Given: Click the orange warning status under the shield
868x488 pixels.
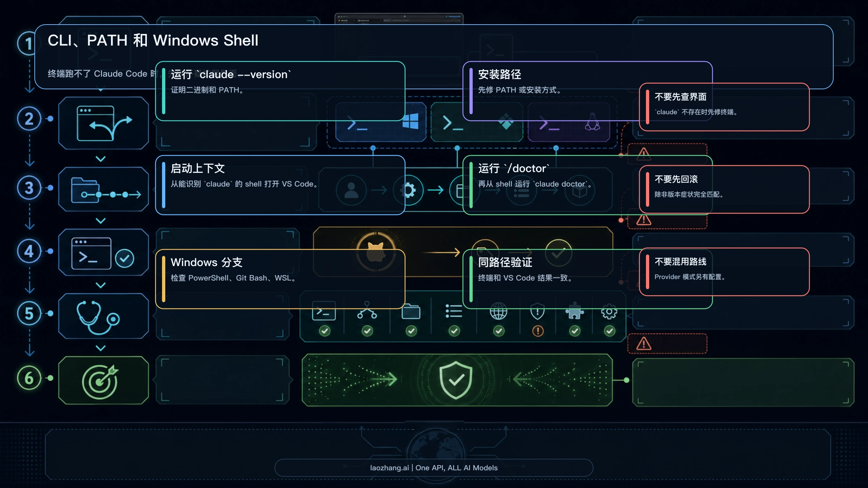Looking at the screenshot, I should (x=538, y=331).
